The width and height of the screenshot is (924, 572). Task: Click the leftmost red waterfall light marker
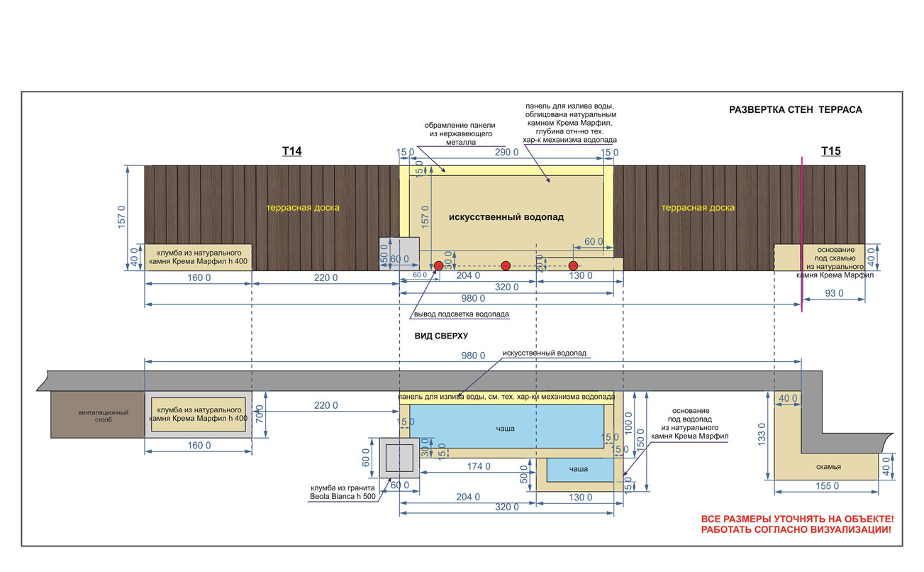click(438, 265)
